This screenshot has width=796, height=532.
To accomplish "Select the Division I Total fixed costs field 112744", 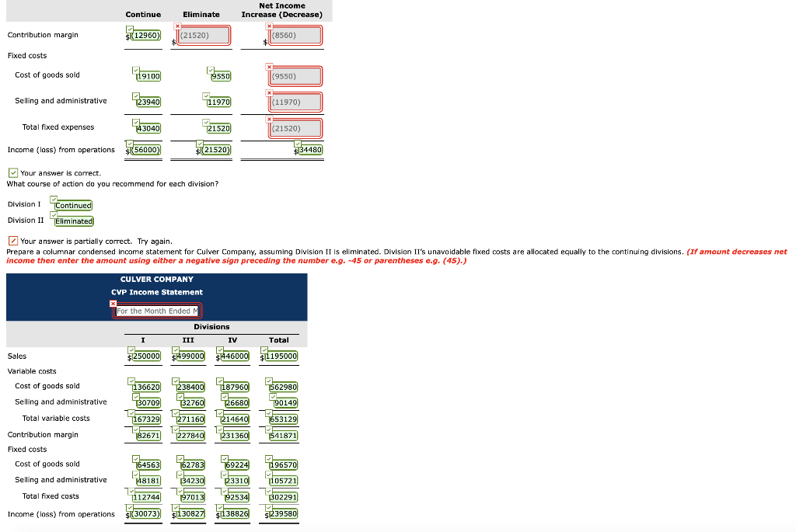I will [146, 498].
